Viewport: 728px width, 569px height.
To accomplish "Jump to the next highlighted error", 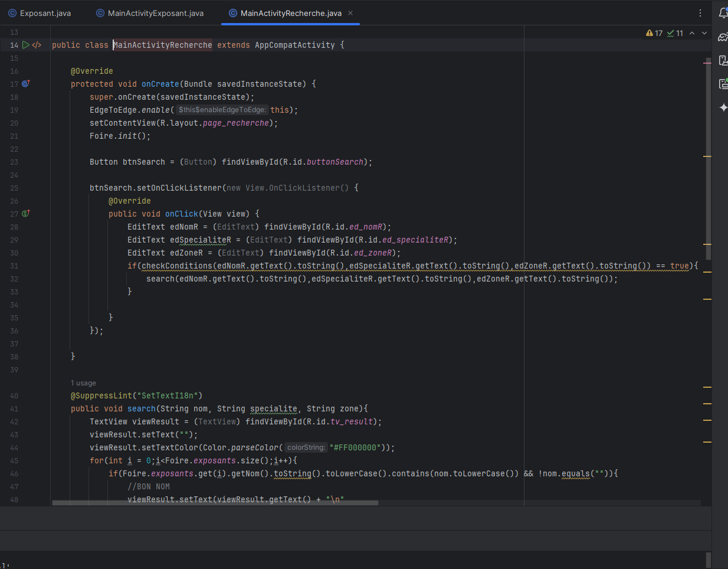I will coord(704,33).
